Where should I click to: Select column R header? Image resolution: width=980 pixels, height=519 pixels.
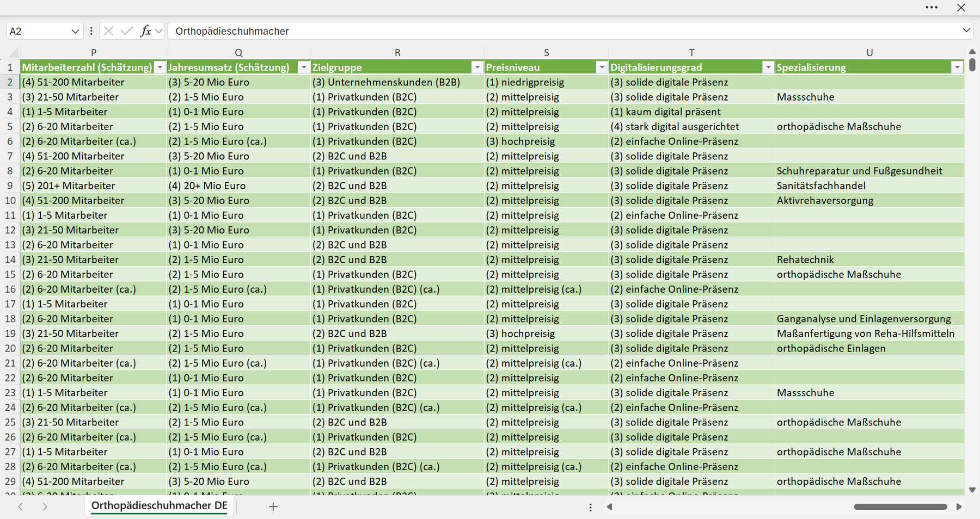(397, 53)
